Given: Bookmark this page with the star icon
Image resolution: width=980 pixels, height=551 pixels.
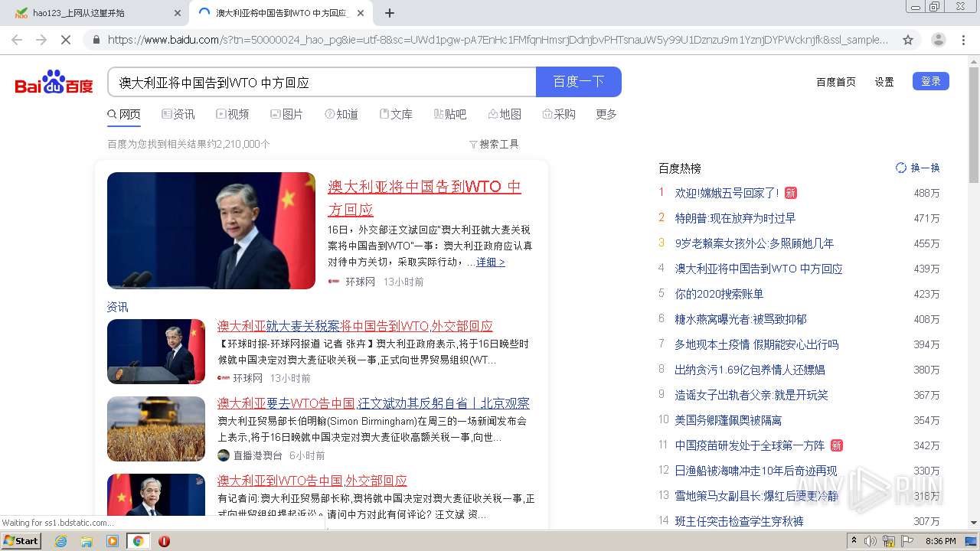Looking at the screenshot, I should [x=908, y=40].
